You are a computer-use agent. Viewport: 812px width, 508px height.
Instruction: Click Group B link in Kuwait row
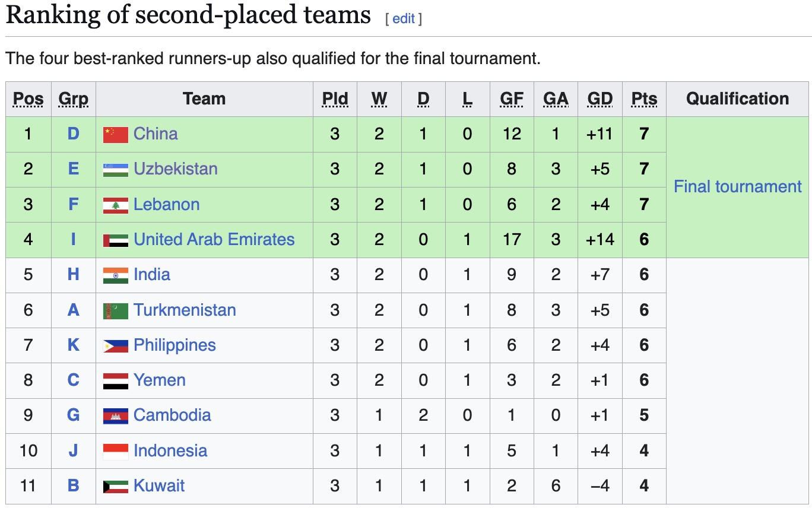[x=73, y=485]
